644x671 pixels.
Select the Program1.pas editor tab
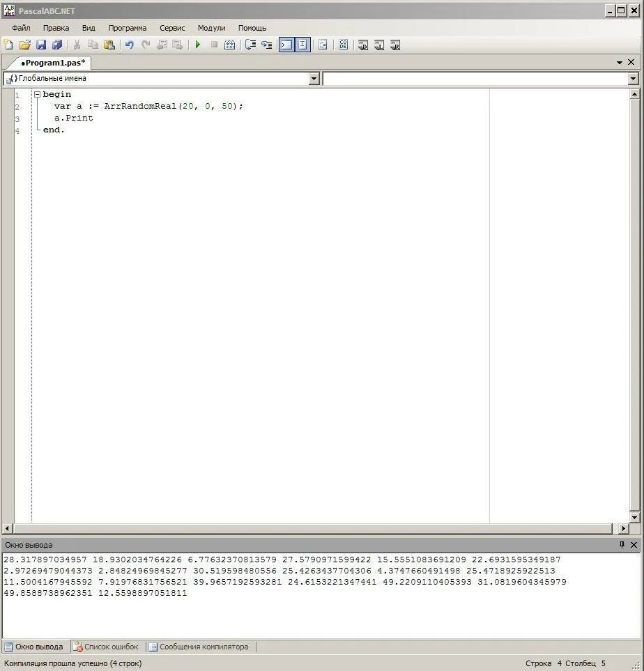click(x=53, y=63)
